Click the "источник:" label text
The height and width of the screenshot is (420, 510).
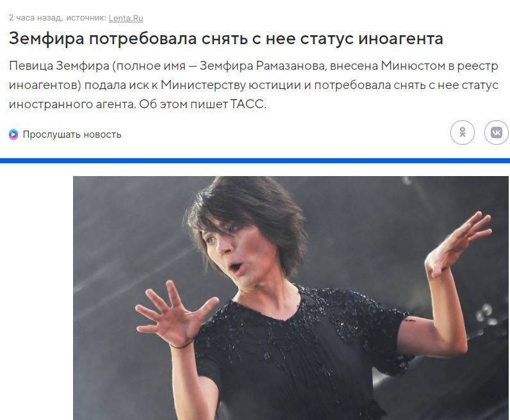86,18
